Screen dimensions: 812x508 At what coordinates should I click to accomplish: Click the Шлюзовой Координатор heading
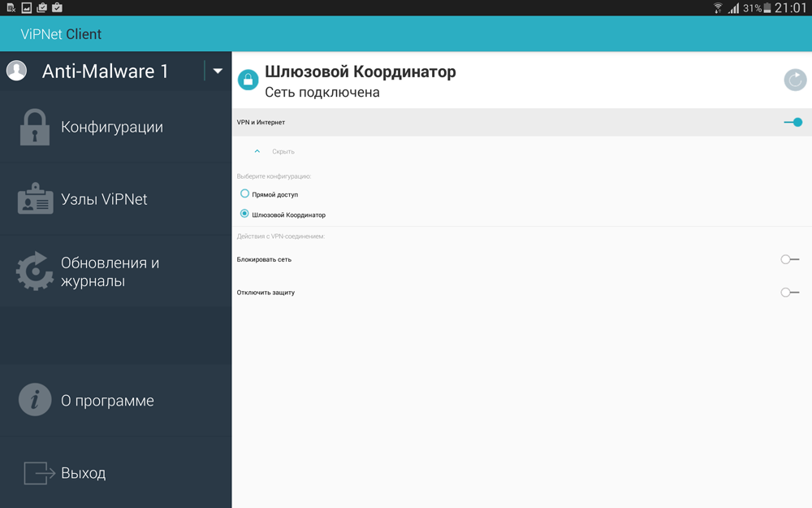361,72
